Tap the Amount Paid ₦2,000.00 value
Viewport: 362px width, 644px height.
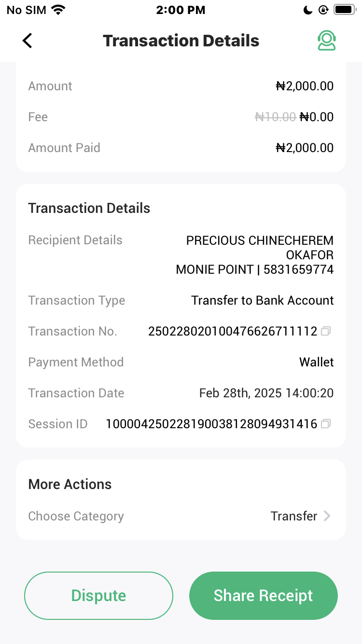(305, 148)
